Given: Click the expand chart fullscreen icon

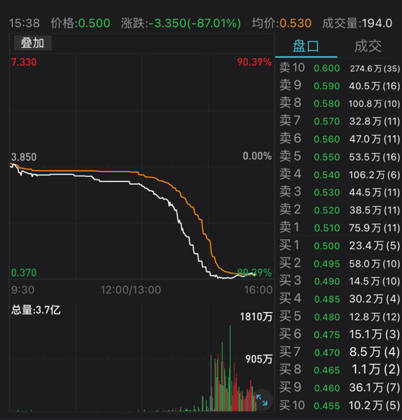Looking at the screenshot, I should pos(262,400).
